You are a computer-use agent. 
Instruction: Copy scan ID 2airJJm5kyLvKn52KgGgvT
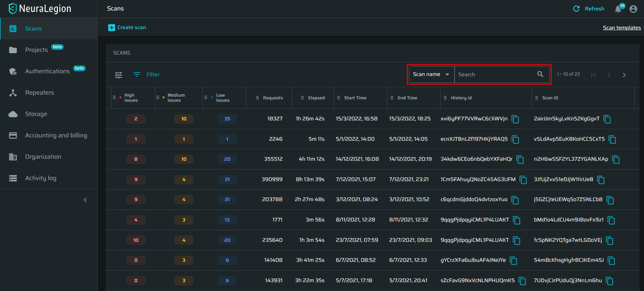pyautogui.click(x=607, y=119)
